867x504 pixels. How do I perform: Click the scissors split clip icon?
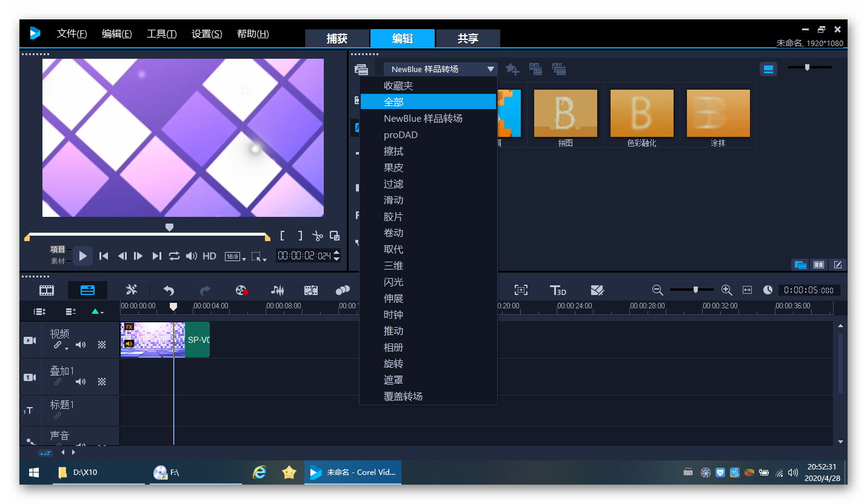[317, 236]
